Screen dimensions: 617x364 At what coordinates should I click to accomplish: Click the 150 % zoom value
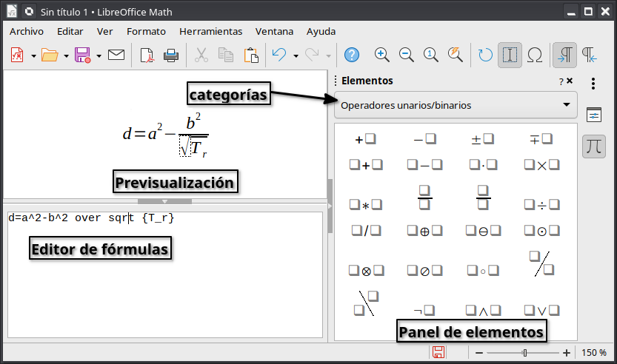[594, 353]
